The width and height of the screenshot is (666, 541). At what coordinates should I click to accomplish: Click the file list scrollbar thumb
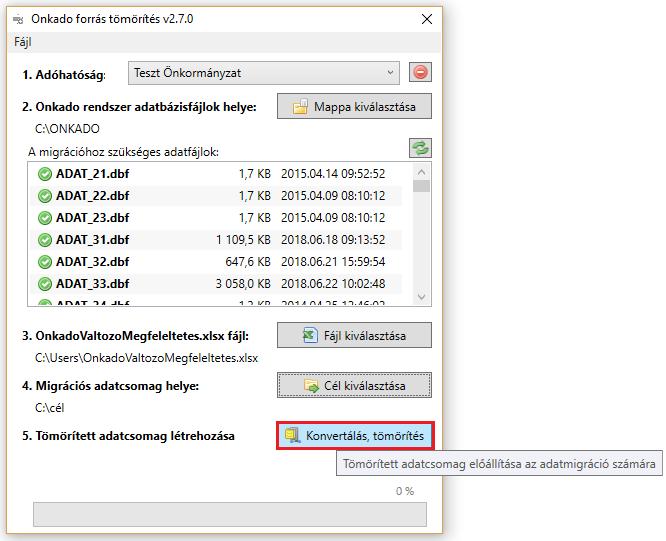421,186
